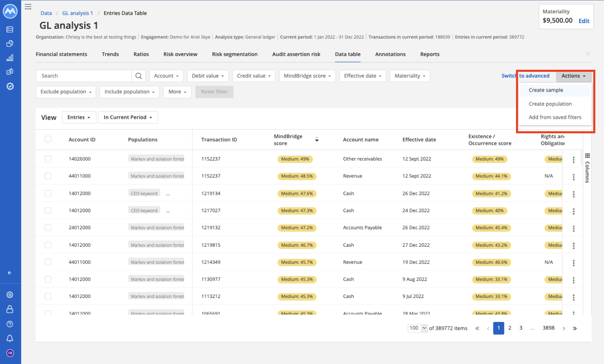Image resolution: width=604 pixels, height=364 pixels.
Task: Choose Create sample from the Actions menu
Action: [545, 90]
